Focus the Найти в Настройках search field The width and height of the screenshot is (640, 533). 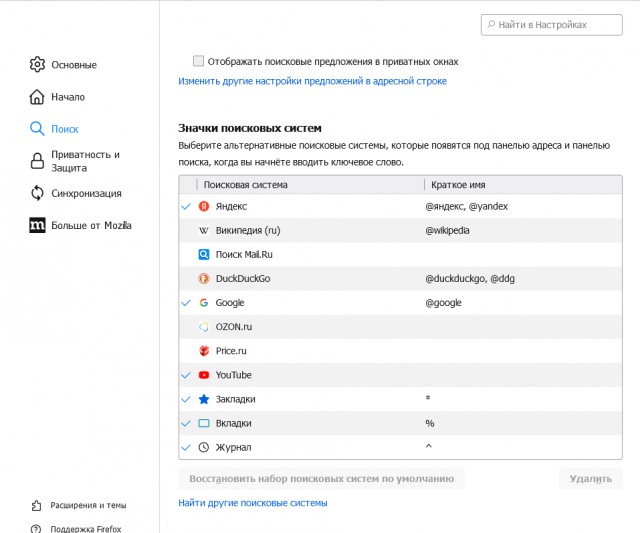(x=551, y=25)
